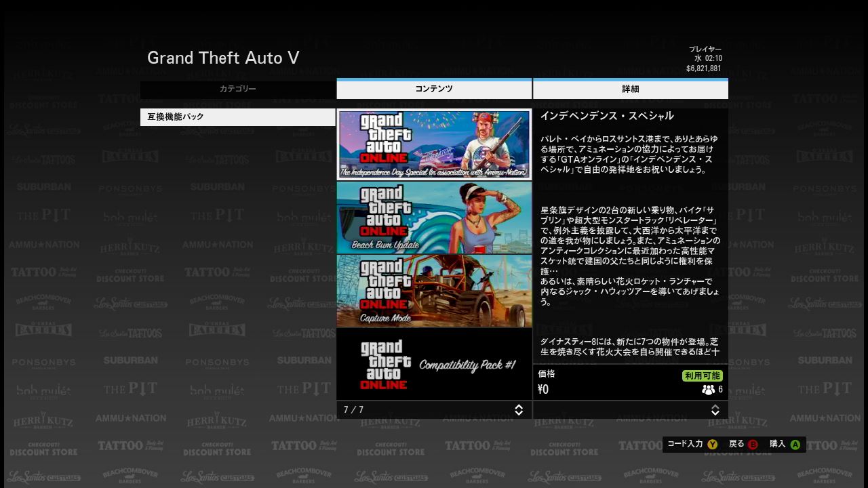The height and width of the screenshot is (488, 868).
Task: Click the 水 02:10 time display
Action: point(708,59)
